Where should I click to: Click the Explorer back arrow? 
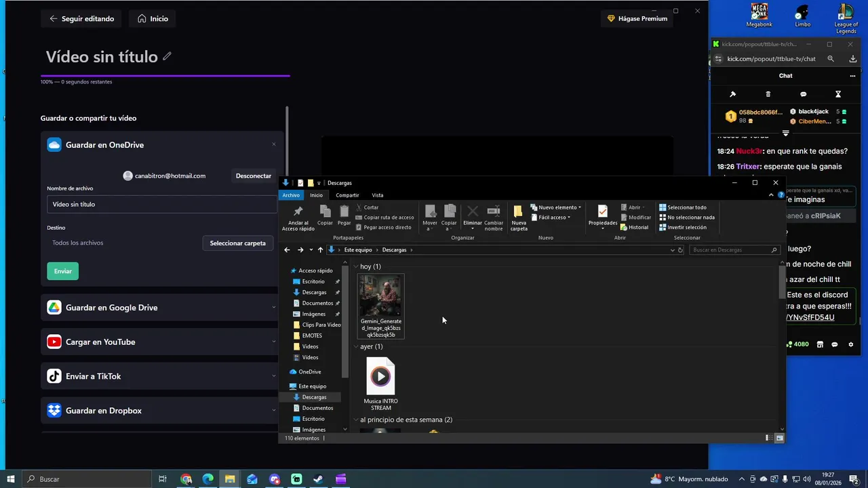click(288, 250)
